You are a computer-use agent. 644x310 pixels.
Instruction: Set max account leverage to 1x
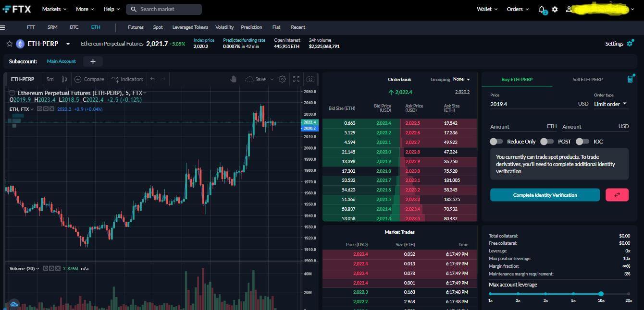click(490, 294)
